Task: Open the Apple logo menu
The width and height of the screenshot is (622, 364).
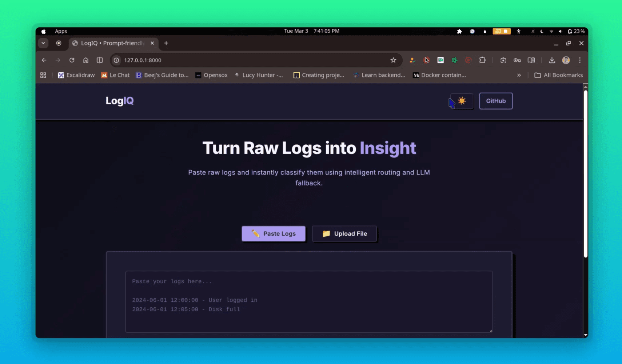Action: [44, 31]
